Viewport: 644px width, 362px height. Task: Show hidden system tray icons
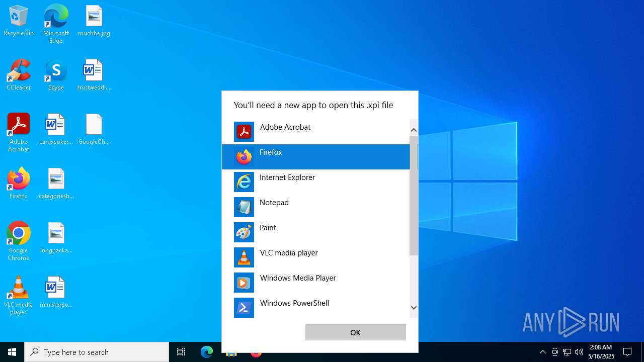click(542, 352)
